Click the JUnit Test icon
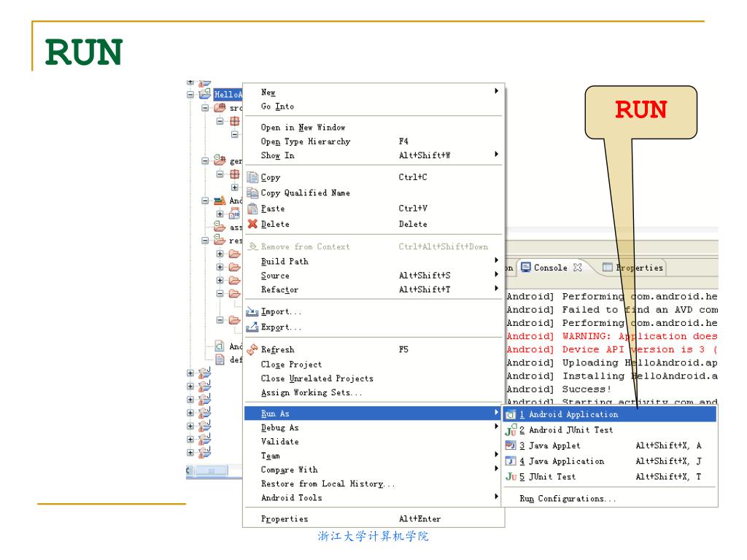 coord(511,477)
